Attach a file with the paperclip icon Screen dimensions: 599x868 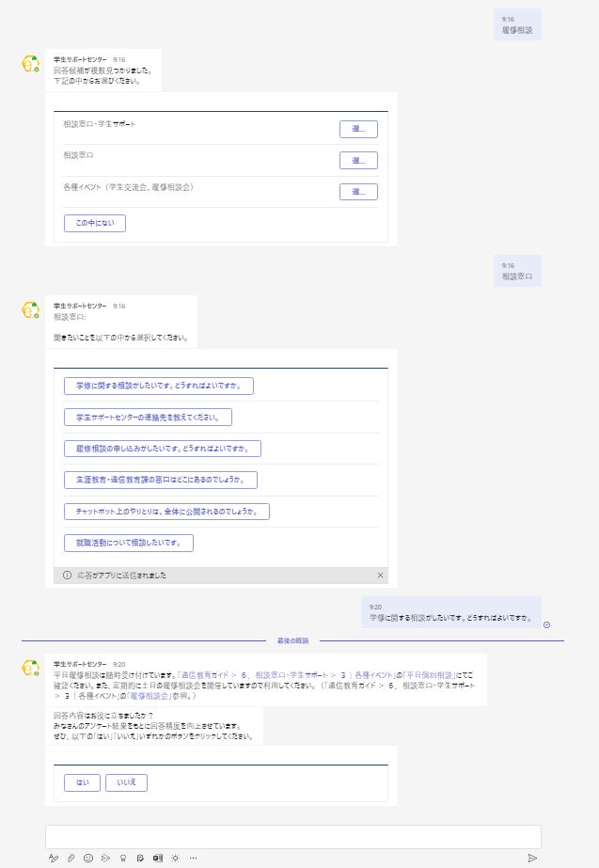click(71, 858)
